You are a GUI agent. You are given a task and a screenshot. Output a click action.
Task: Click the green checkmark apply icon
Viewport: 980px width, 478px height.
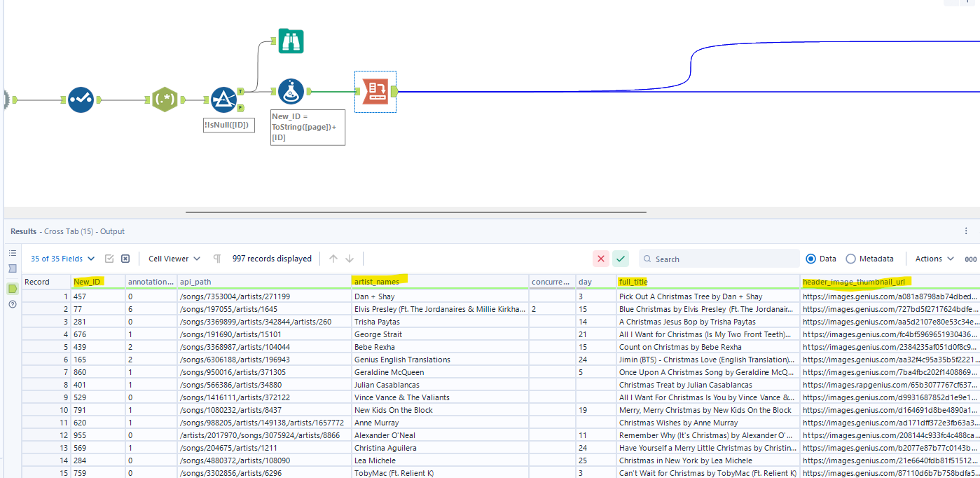tap(621, 259)
